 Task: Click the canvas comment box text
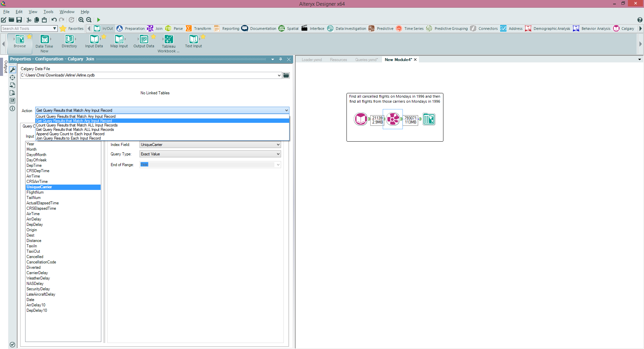point(394,99)
